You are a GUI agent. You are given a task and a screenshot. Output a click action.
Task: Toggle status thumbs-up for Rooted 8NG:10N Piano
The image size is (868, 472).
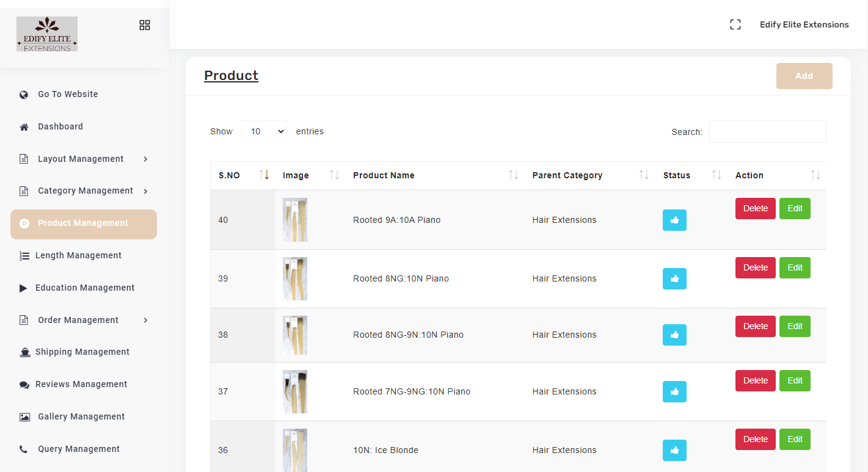pos(674,278)
